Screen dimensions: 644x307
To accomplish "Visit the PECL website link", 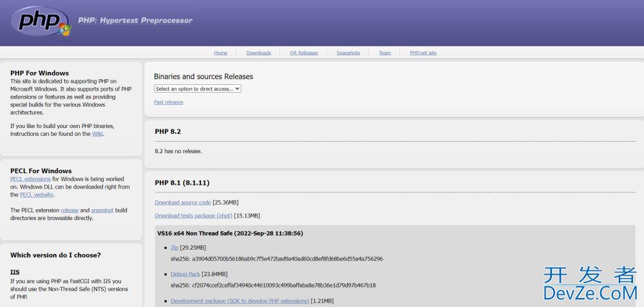I will coord(37,194).
